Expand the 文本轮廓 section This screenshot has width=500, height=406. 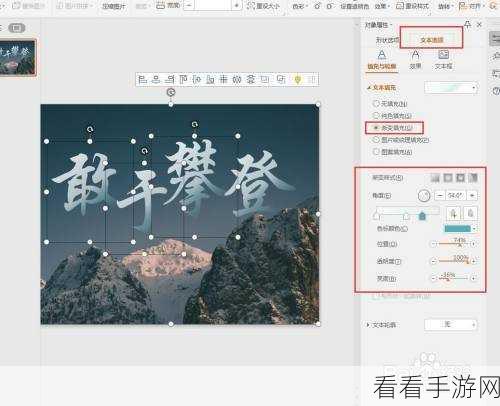(368, 324)
